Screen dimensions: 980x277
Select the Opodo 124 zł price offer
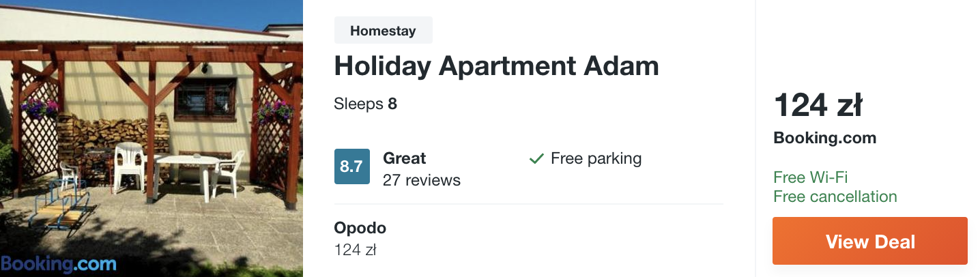coord(355,250)
